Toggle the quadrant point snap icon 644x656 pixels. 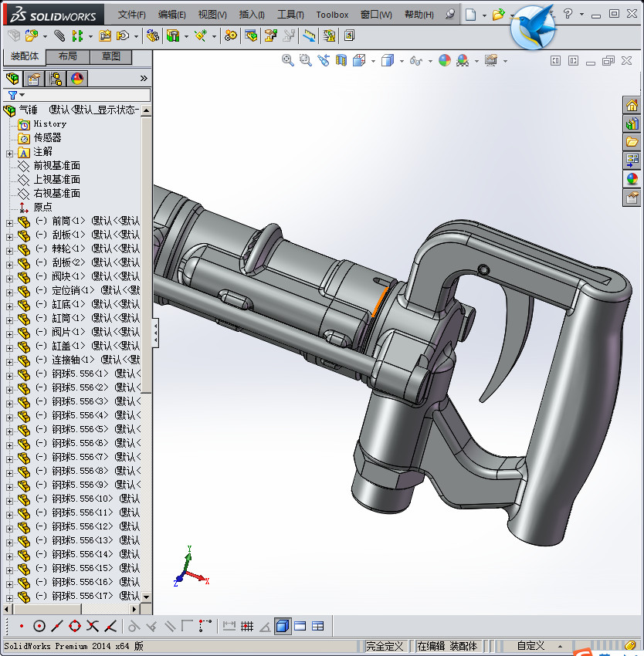click(x=75, y=627)
